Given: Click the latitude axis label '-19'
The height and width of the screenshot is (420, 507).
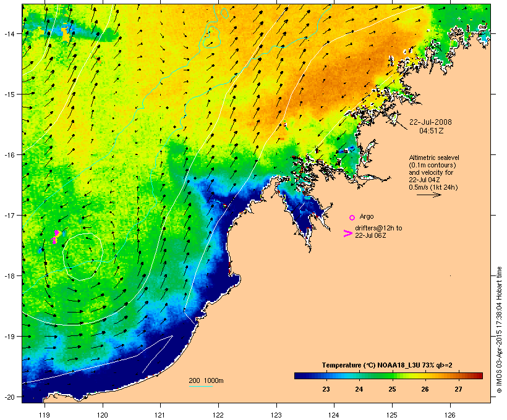Looking at the screenshot, I should (9, 337).
